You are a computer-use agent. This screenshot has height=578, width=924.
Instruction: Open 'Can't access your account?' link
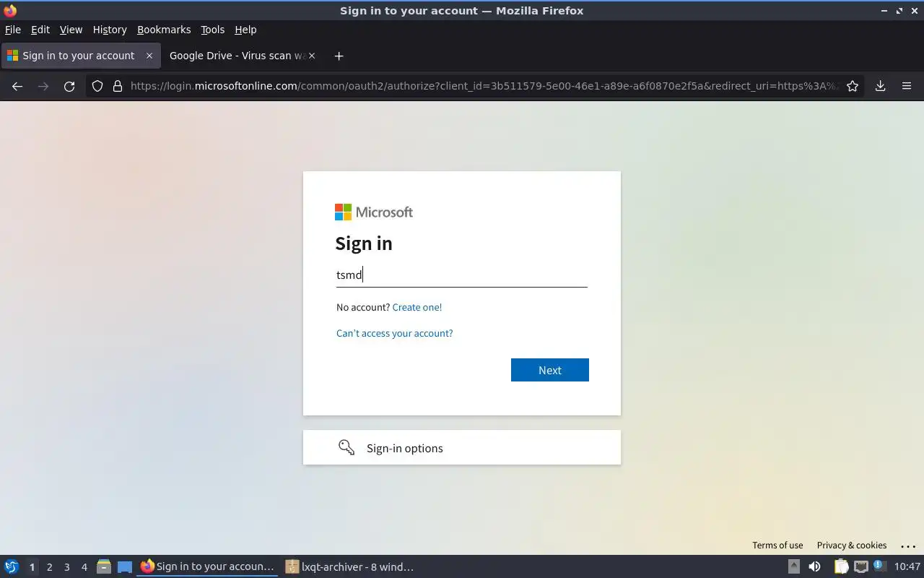[x=395, y=333]
